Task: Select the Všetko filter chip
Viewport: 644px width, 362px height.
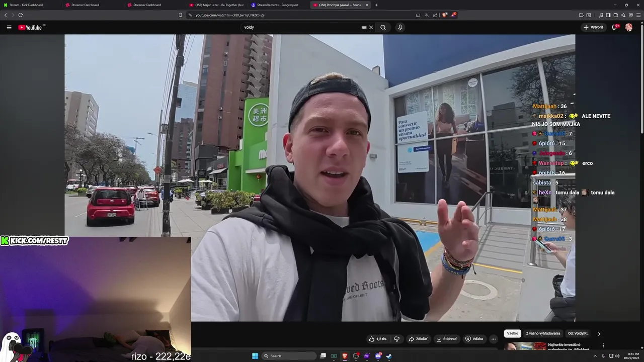Action: pos(513,333)
